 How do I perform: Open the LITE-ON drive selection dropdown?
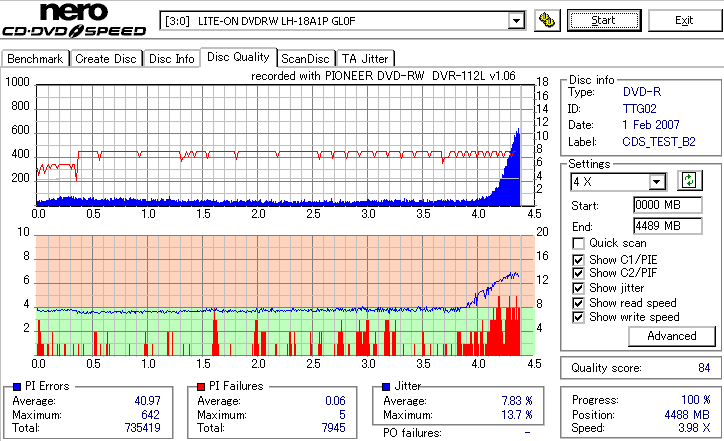pyautogui.click(x=516, y=21)
